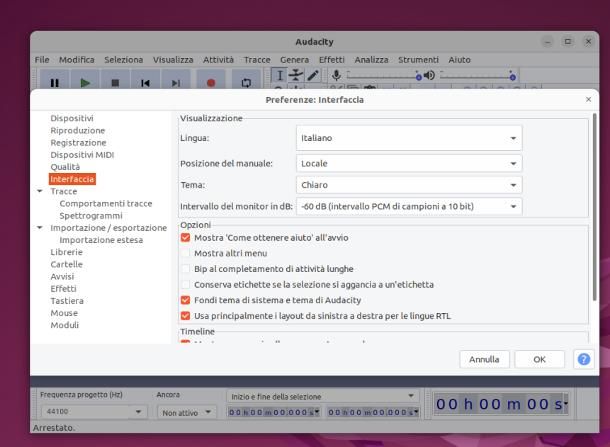Screen dimensions: 610x447
Task: Select Cartelle category
Action: click(67, 264)
